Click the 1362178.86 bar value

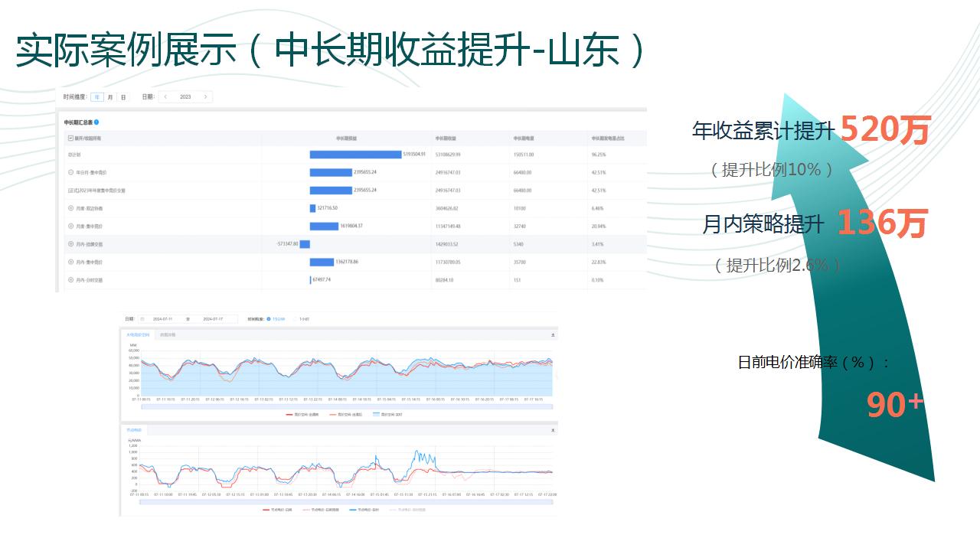(347, 262)
